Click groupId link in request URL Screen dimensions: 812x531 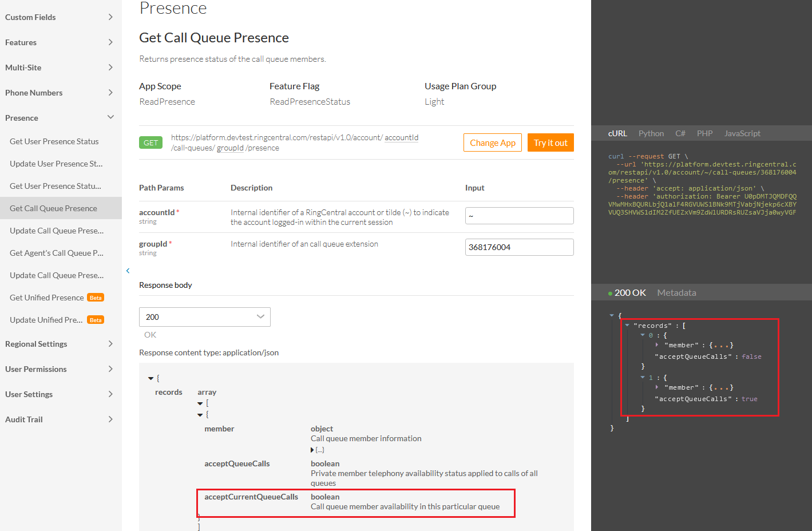pyautogui.click(x=230, y=148)
